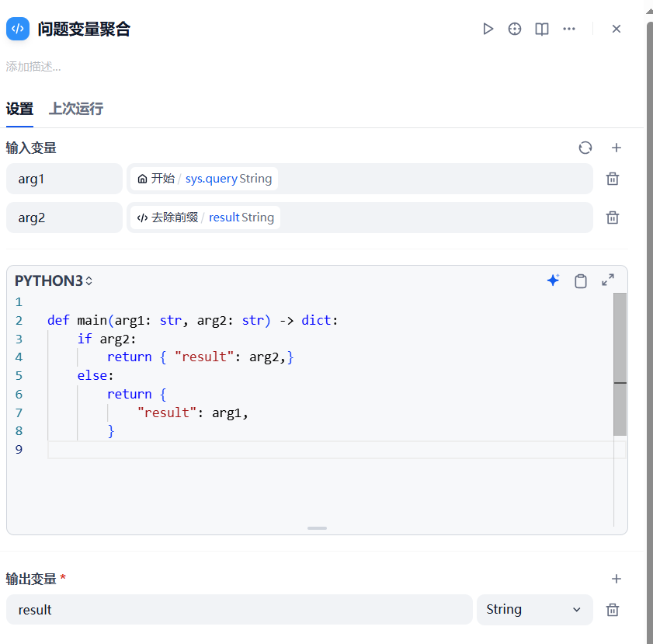The height and width of the screenshot is (644, 653).
Task: Close the node settings panel
Action: coord(617,29)
